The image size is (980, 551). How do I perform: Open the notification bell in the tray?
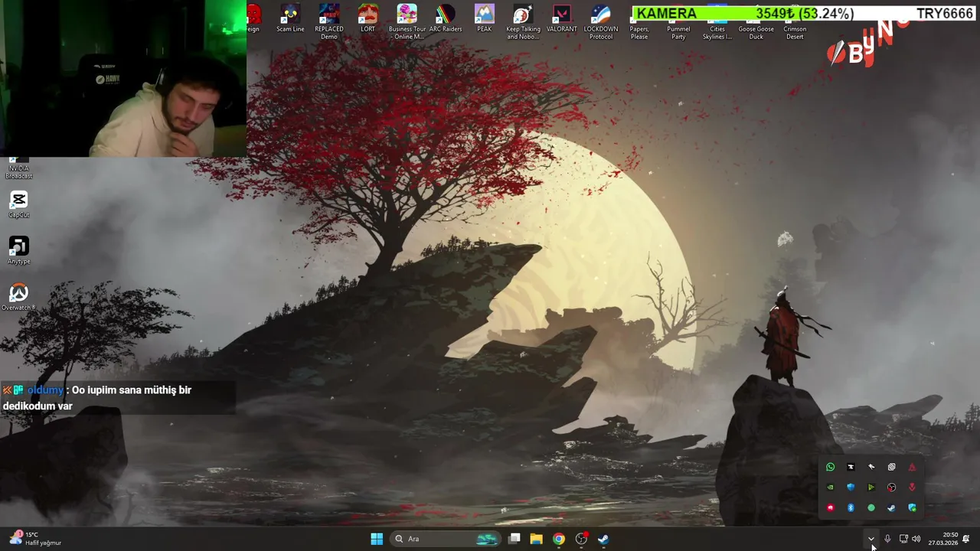tap(966, 539)
